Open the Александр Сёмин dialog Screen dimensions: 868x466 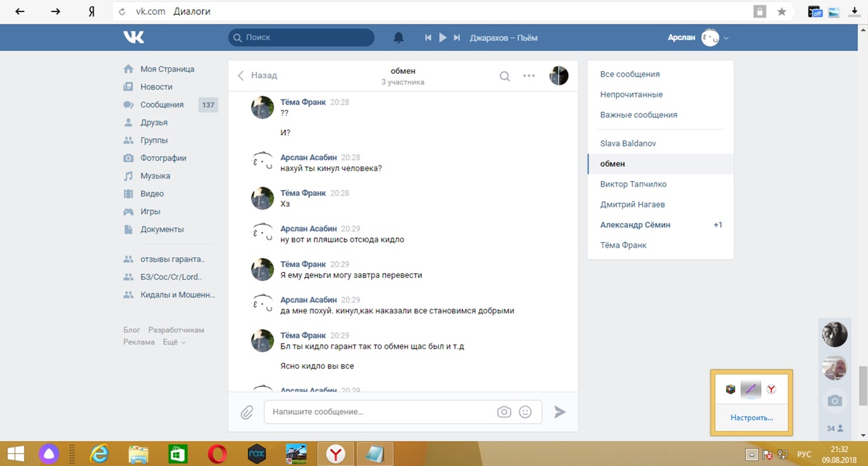635,225
